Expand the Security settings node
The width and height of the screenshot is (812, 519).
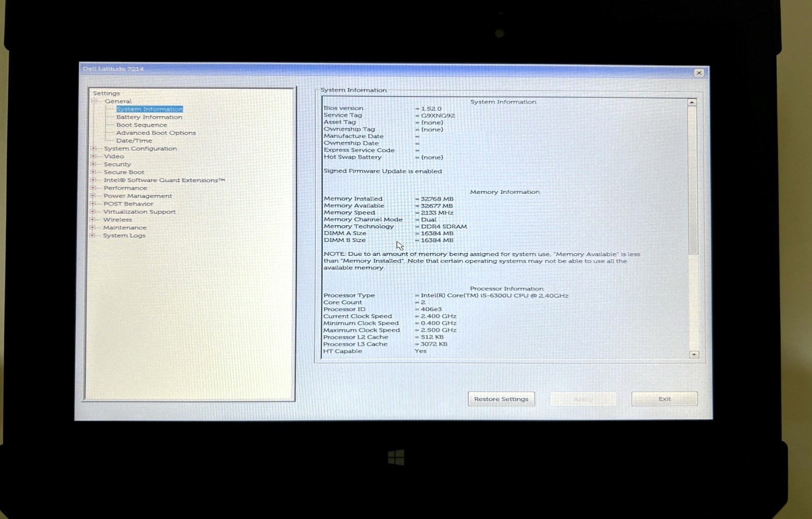(x=93, y=164)
